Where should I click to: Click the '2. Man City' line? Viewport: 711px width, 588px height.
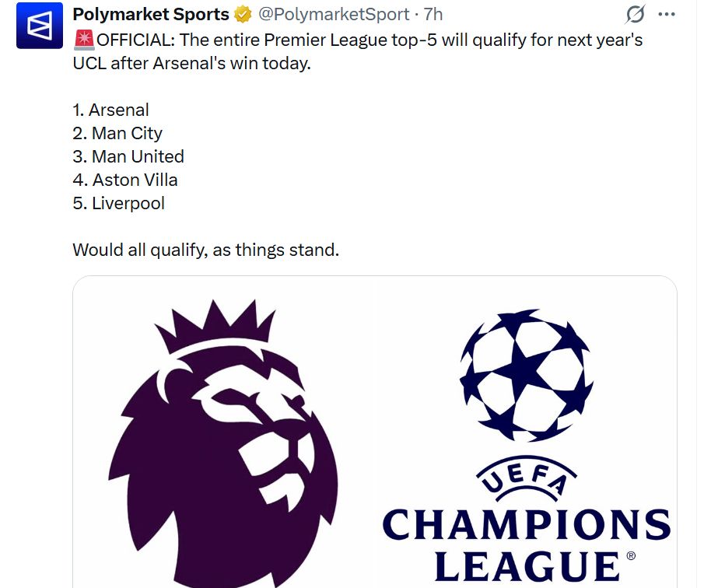(x=117, y=133)
